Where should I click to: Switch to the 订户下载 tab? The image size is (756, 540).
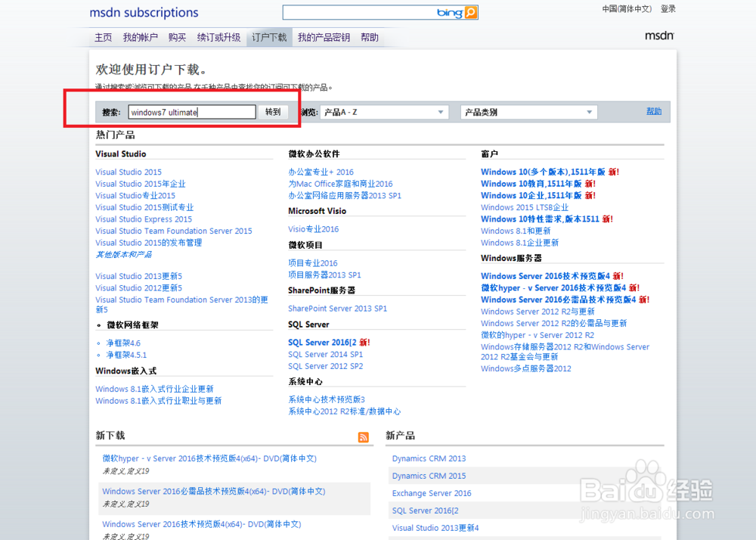tap(269, 38)
